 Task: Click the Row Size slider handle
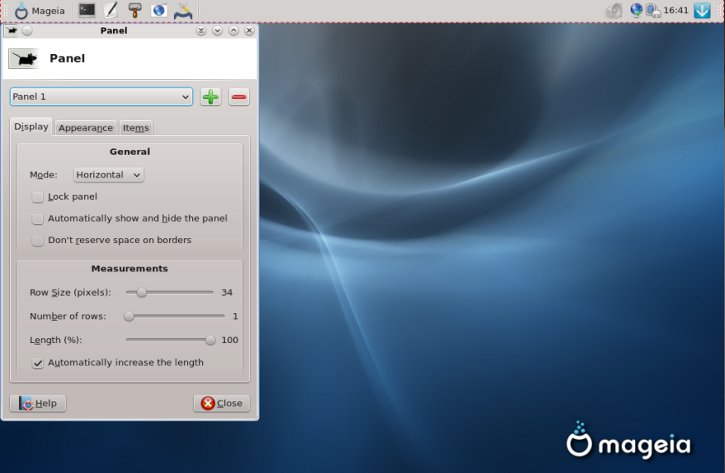point(141,292)
